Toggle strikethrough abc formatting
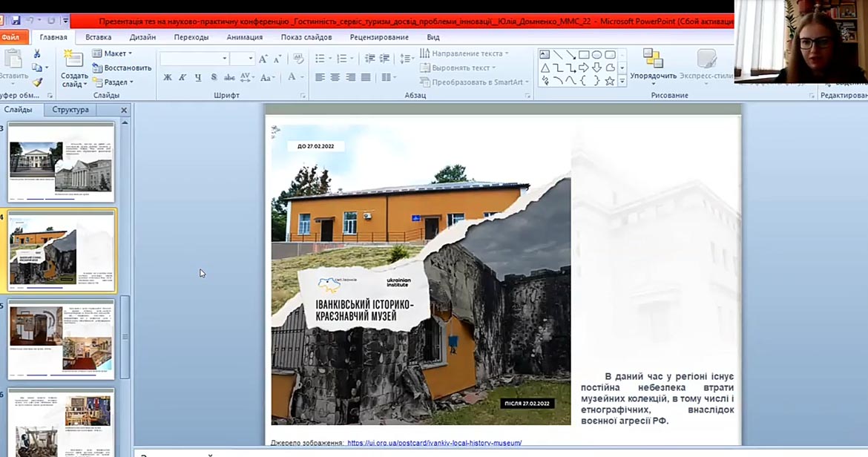 (229, 77)
